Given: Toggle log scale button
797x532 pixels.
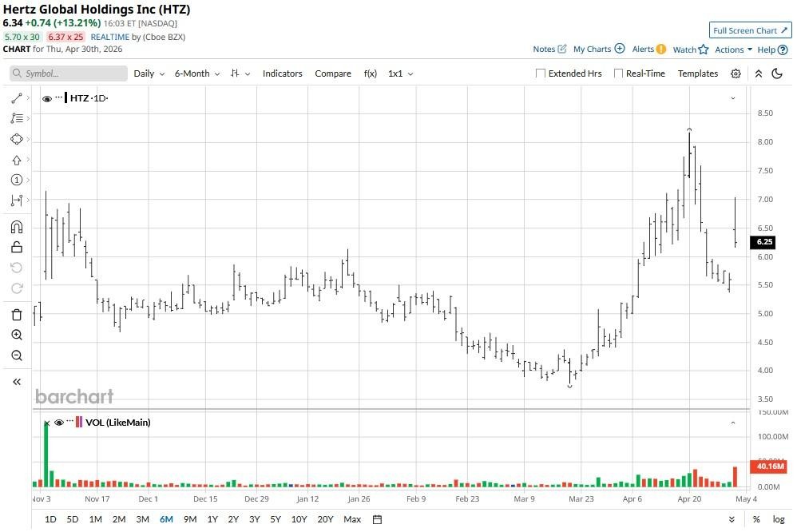Looking at the screenshot, I should [x=779, y=520].
